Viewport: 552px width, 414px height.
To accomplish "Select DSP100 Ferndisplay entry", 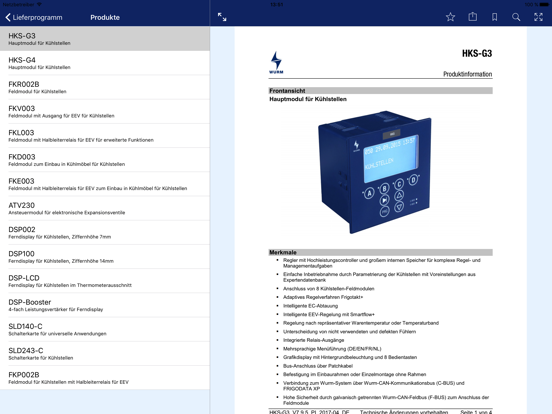I will (105, 257).
